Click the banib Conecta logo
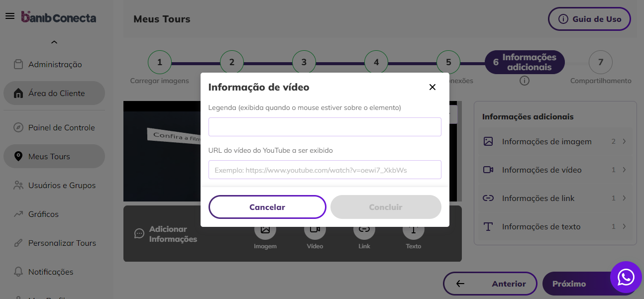This screenshot has height=299, width=644. tap(59, 17)
